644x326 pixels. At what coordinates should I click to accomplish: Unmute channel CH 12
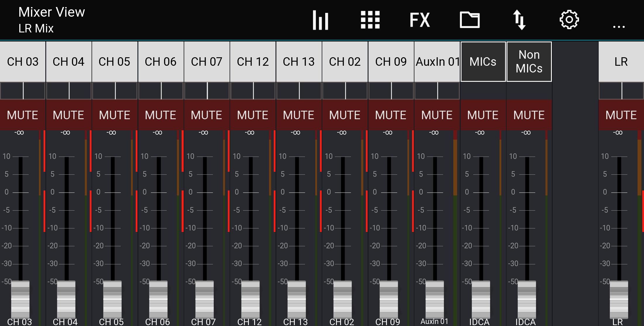tap(253, 115)
